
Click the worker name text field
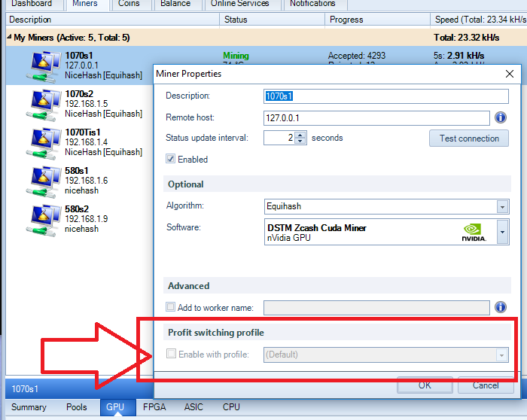click(376, 308)
